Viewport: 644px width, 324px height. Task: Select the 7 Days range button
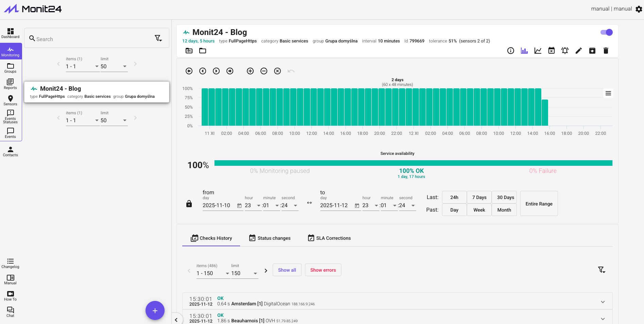pos(479,197)
